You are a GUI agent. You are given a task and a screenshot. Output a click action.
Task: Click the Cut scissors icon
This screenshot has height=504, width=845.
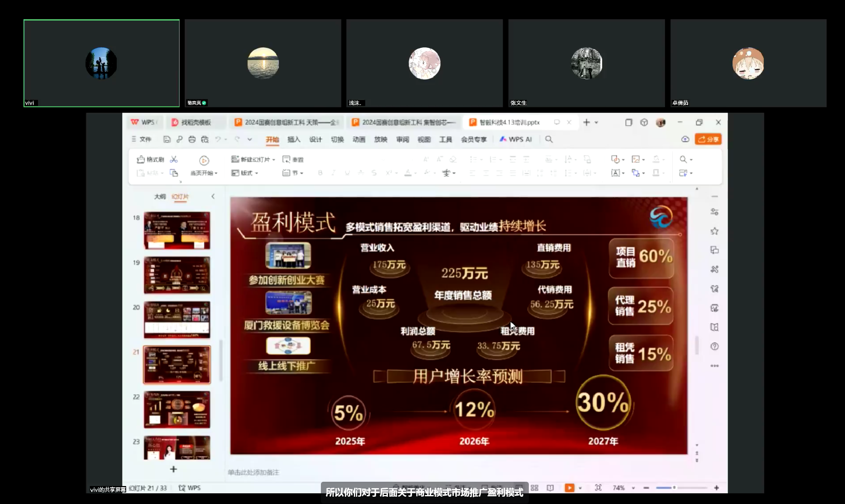tap(174, 159)
